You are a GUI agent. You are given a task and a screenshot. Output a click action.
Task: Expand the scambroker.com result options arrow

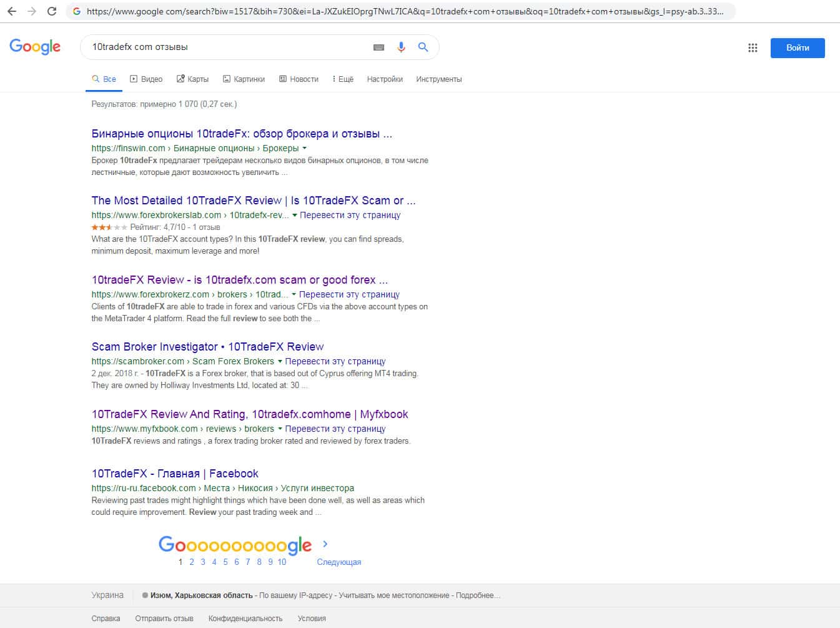pos(280,361)
